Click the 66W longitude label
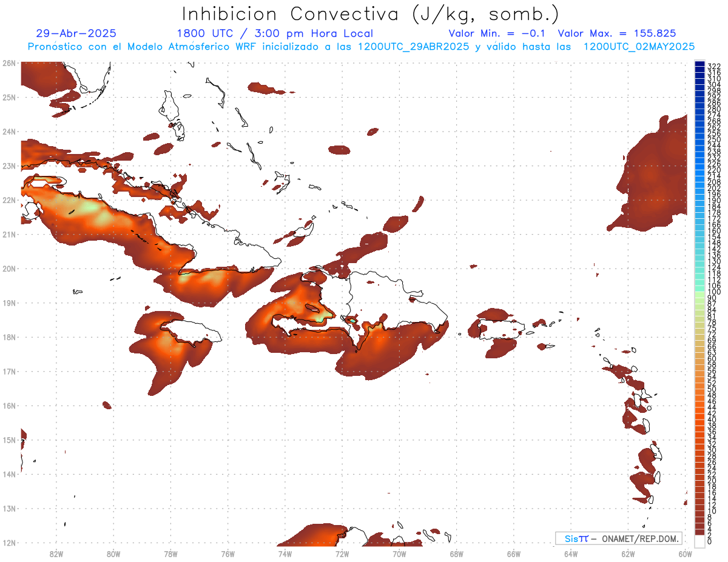The image size is (728, 562). coord(514,554)
